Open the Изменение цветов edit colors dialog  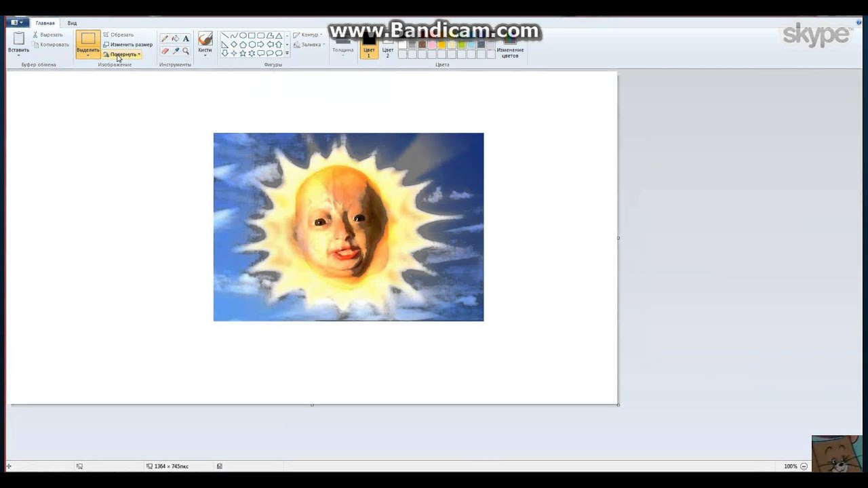pos(510,45)
